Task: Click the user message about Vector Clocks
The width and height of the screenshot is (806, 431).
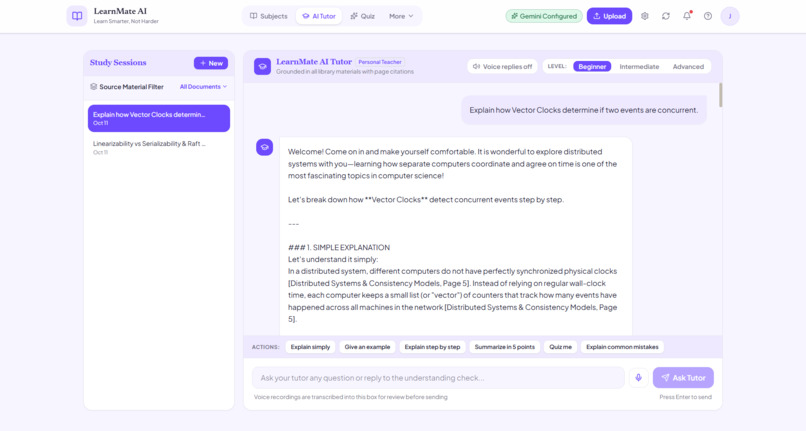Action: click(583, 110)
